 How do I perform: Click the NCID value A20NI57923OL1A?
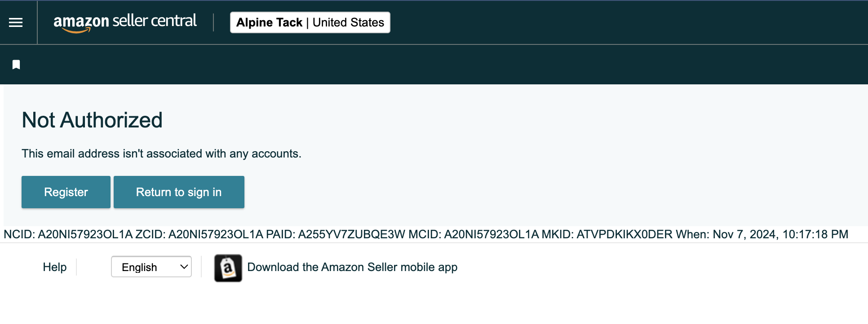click(85, 234)
